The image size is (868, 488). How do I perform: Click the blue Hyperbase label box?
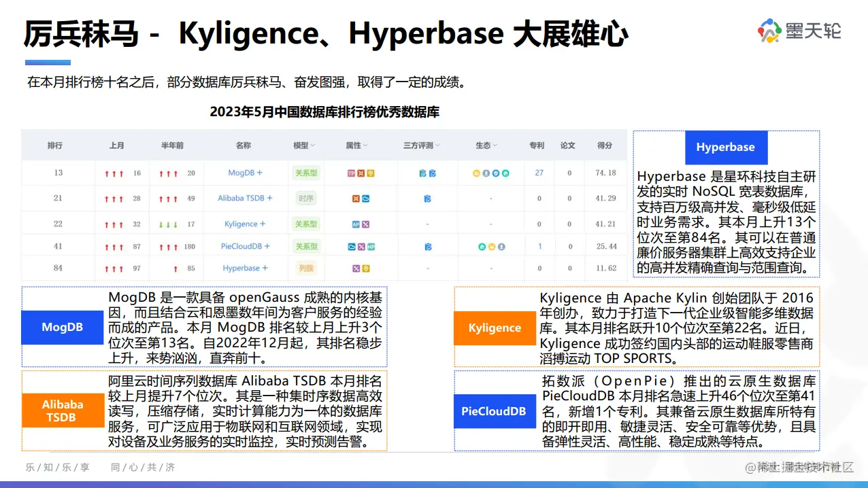click(725, 147)
